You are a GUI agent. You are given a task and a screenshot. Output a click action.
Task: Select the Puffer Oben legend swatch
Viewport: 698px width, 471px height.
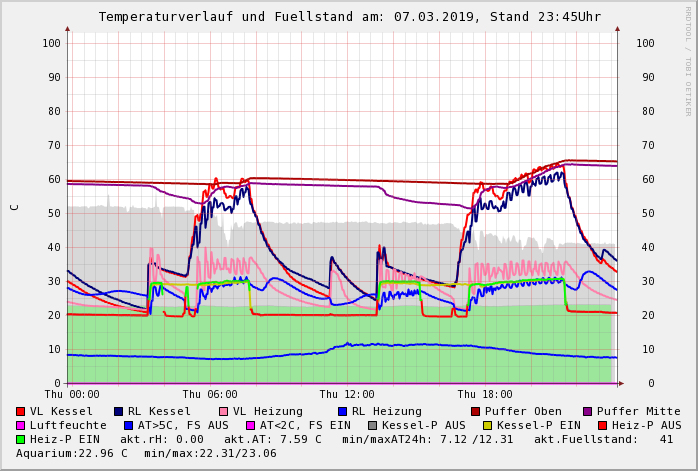point(476,412)
